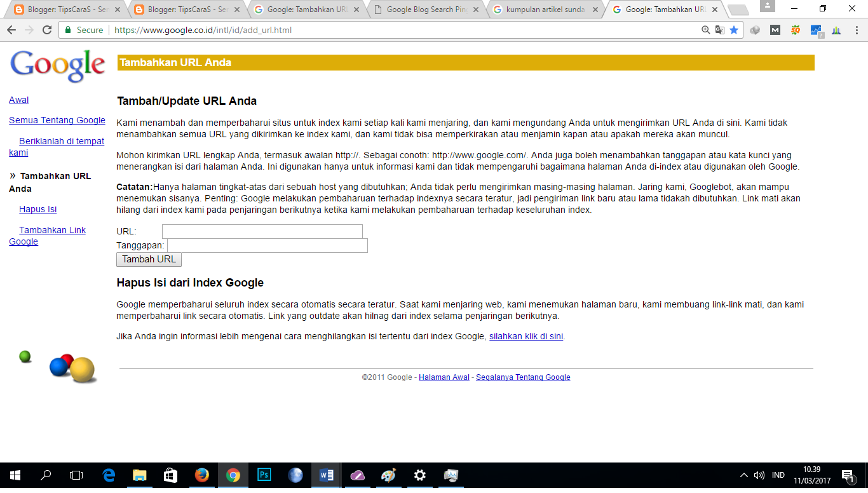Close the first Blogger TipsCaraS tab
868x493 pixels.
118,10
